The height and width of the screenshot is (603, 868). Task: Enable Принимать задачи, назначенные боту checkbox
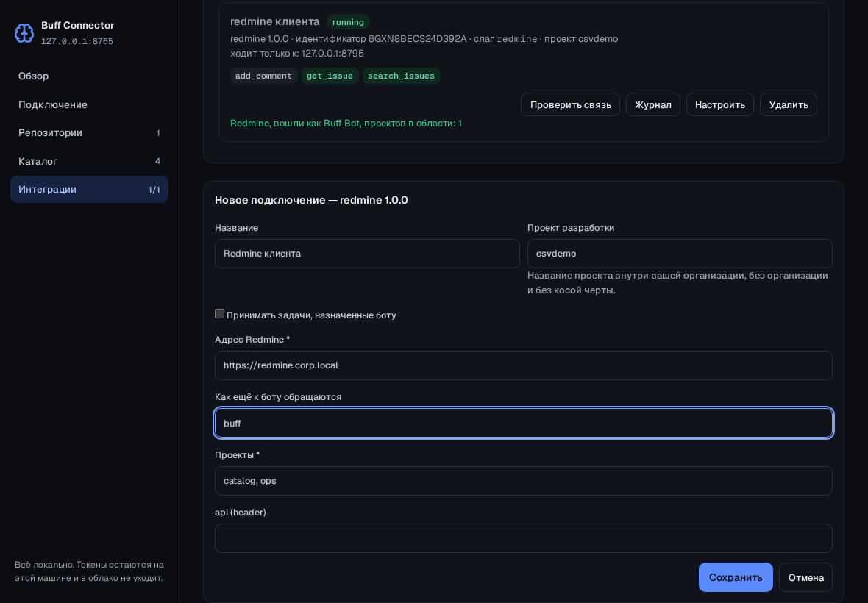click(220, 314)
